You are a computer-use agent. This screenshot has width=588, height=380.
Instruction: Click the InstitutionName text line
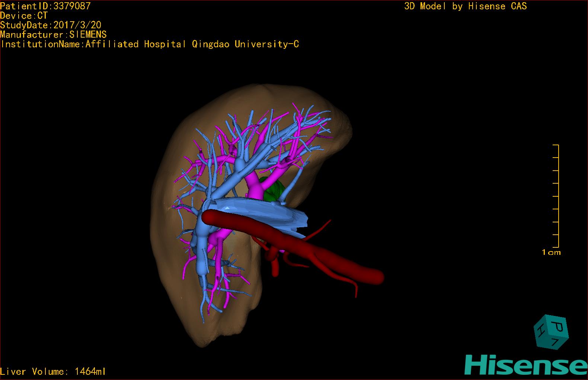tap(150, 44)
